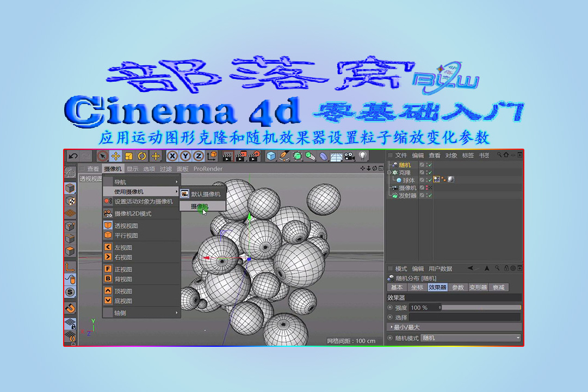Toggle visibility dots for 摄像机 object
The height and width of the screenshot is (392, 588).
(427, 188)
